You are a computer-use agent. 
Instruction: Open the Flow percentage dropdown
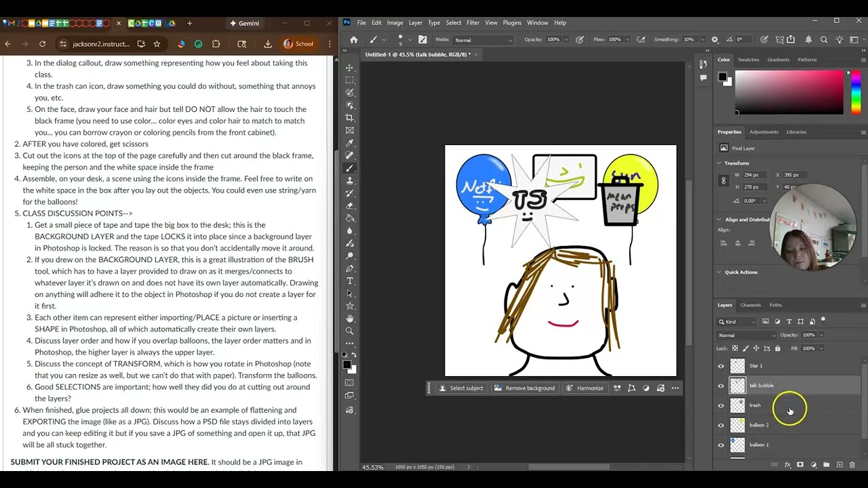point(627,40)
